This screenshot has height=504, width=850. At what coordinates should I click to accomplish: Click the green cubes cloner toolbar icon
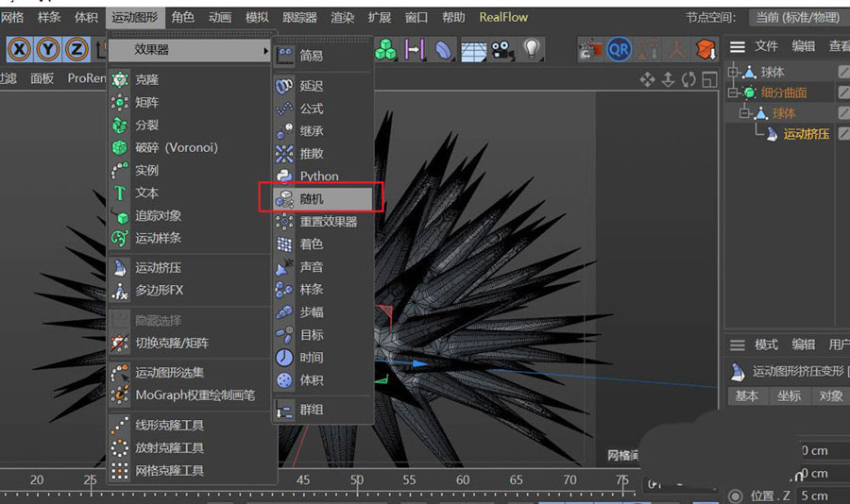point(385,48)
